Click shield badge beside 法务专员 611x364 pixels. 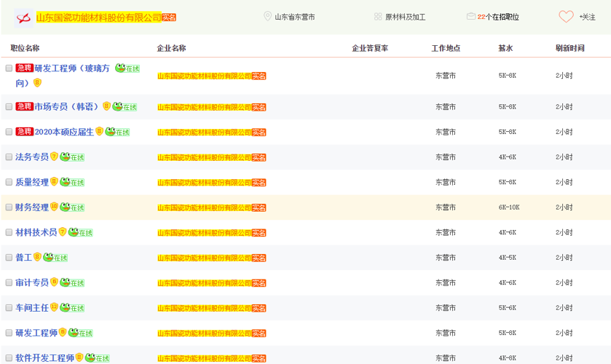[x=54, y=157]
